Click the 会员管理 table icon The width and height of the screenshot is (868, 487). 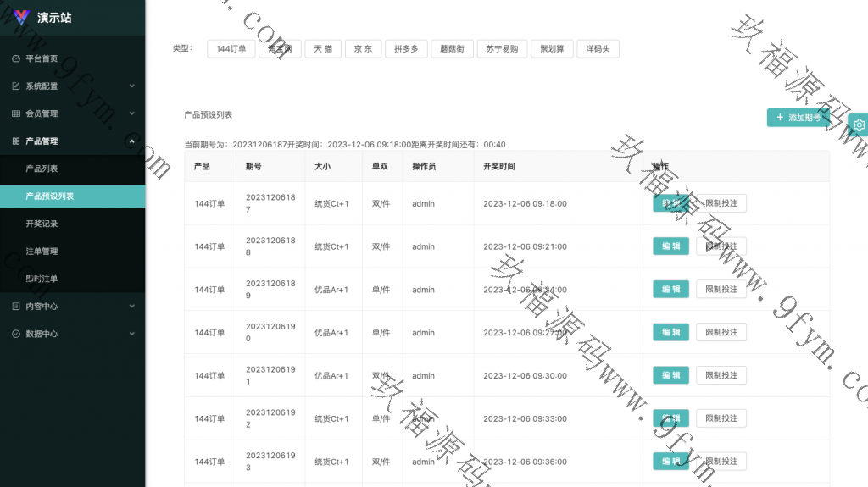pos(16,113)
